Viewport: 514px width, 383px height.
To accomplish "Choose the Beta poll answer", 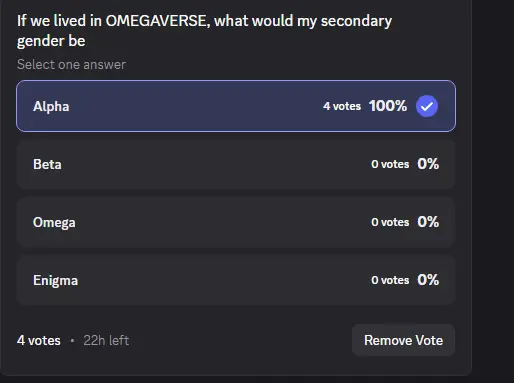I will (x=236, y=164).
